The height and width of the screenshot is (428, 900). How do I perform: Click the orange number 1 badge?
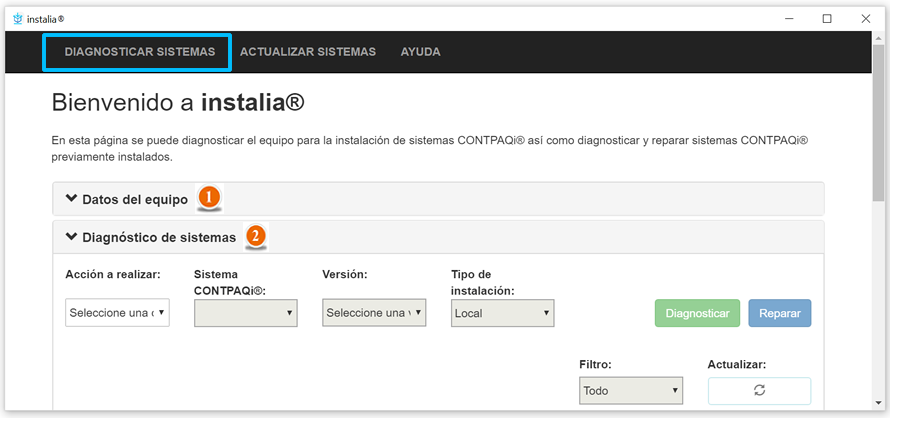point(208,198)
